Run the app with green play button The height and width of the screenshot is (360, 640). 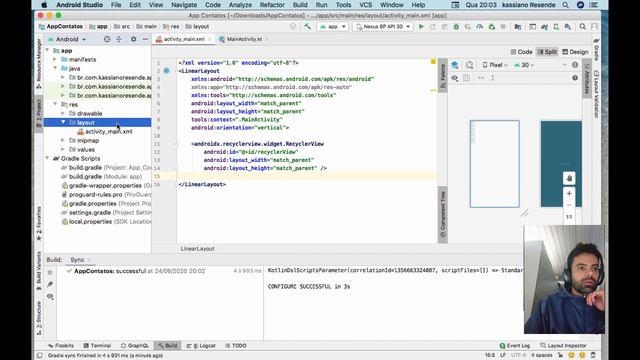pos(421,27)
